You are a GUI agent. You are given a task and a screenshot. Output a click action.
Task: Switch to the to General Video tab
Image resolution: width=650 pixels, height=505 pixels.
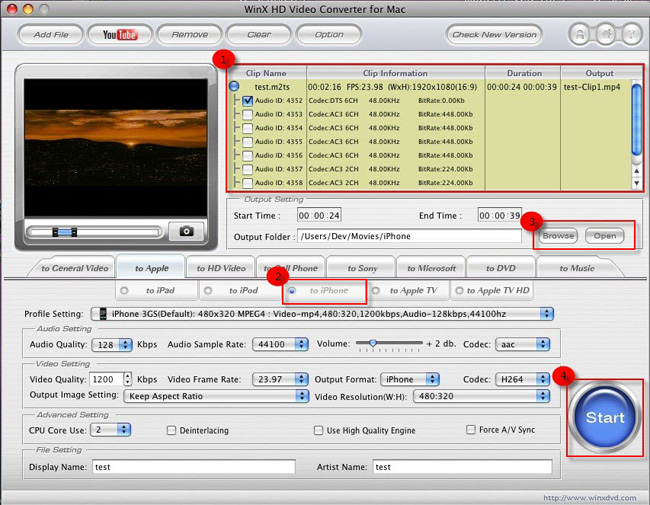(75, 268)
